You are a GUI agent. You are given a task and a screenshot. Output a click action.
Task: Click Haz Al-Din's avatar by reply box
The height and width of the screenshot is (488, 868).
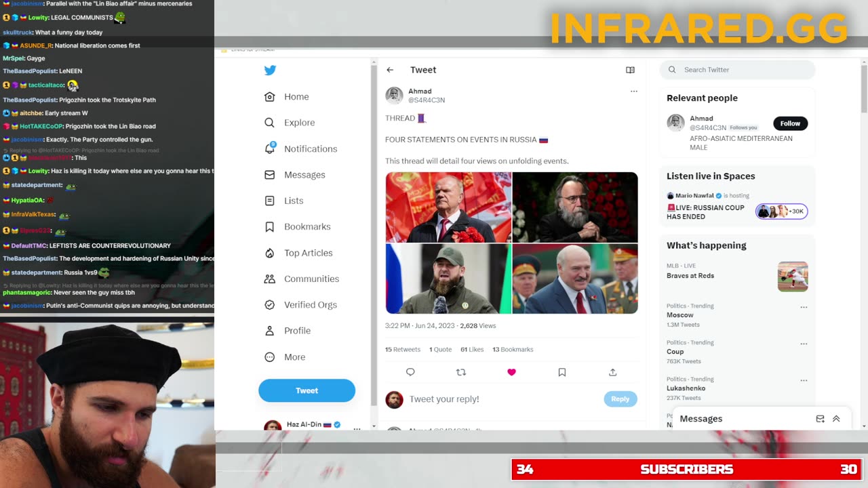[x=394, y=399]
